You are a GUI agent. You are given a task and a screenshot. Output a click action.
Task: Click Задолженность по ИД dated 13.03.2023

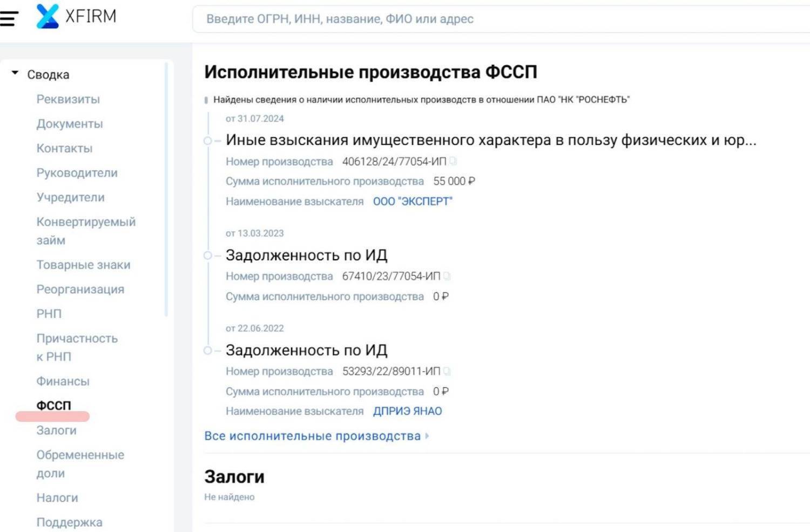point(306,255)
